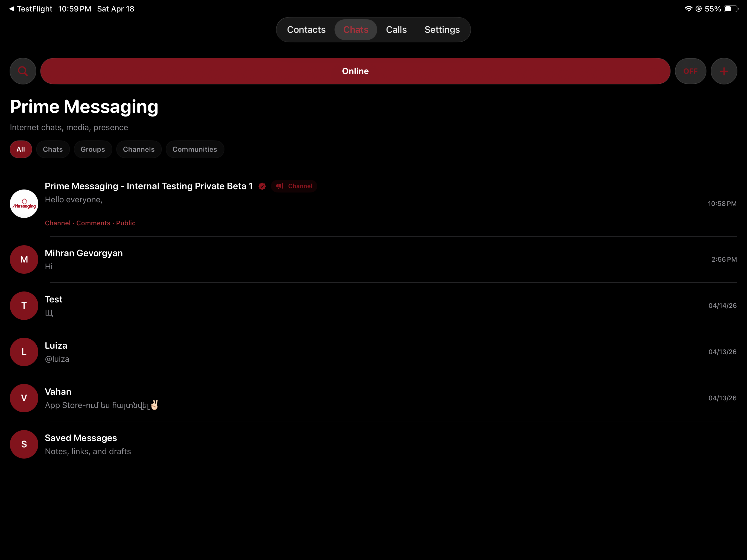Open chat with Luiza
This screenshot has height=560, width=747.
click(373, 352)
